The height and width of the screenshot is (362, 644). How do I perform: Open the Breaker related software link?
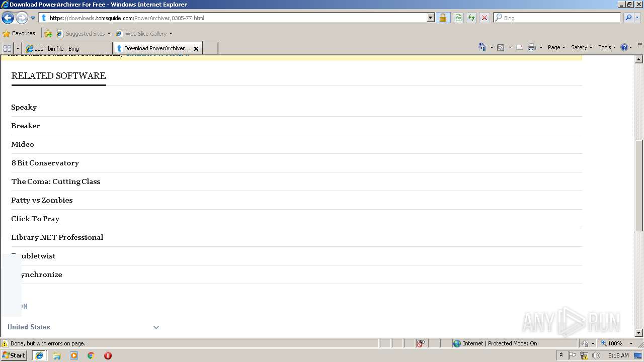[26, 126]
